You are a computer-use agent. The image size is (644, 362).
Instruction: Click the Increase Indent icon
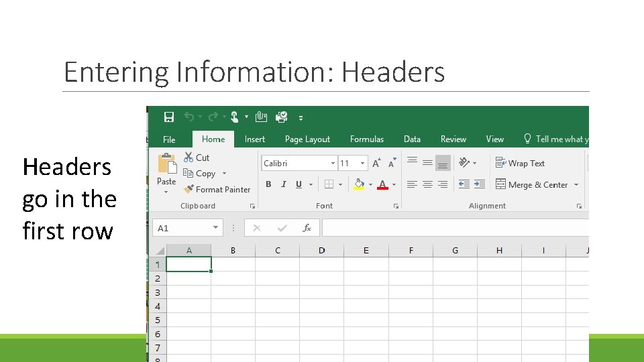[479, 184]
